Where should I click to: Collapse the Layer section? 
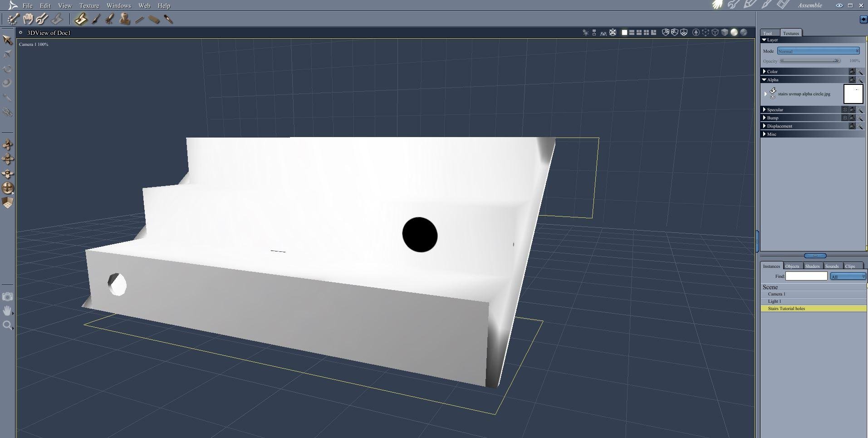tap(764, 40)
